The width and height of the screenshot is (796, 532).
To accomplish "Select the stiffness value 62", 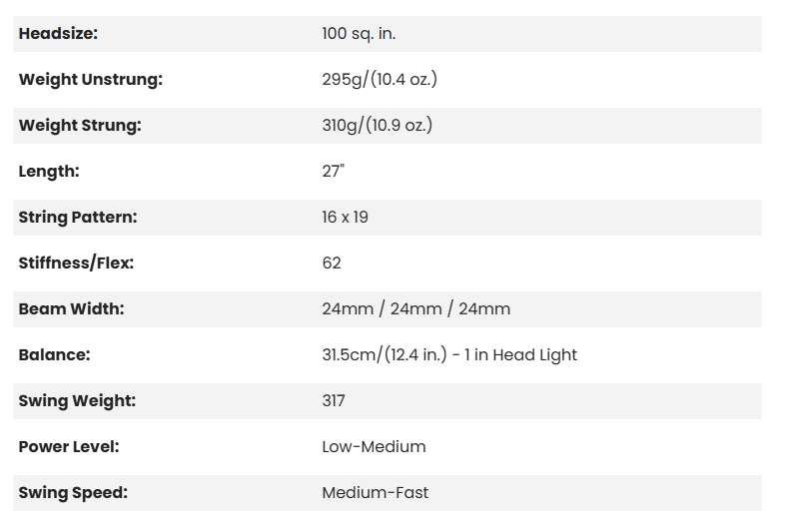I will click(332, 264).
